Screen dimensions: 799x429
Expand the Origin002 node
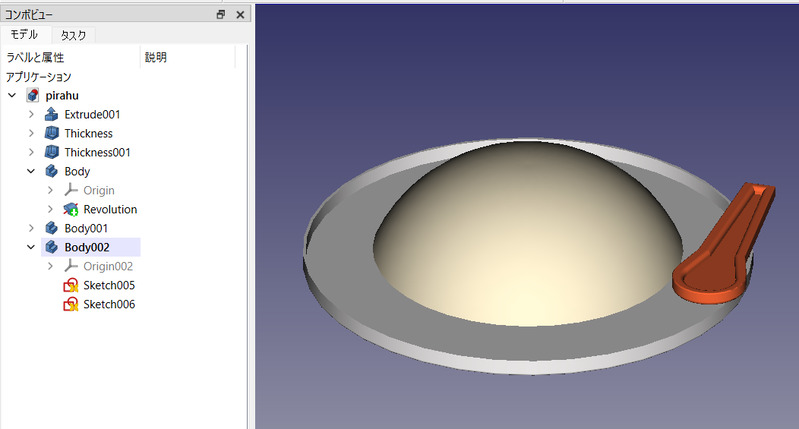point(50,266)
